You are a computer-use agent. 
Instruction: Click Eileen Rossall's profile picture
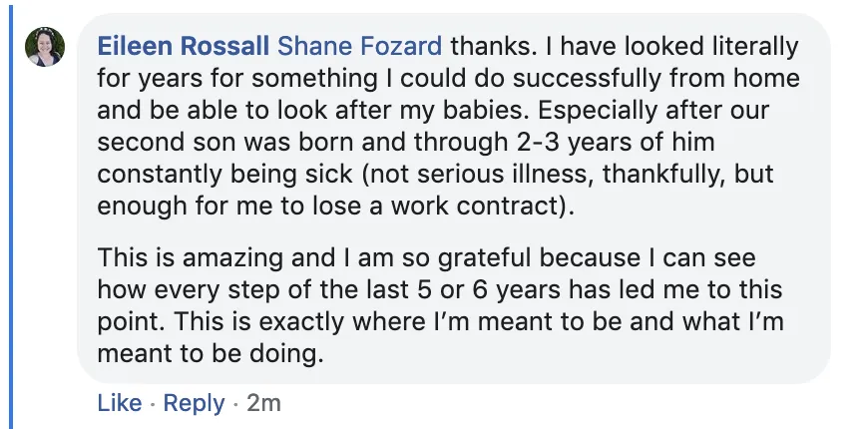pos(46,46)
